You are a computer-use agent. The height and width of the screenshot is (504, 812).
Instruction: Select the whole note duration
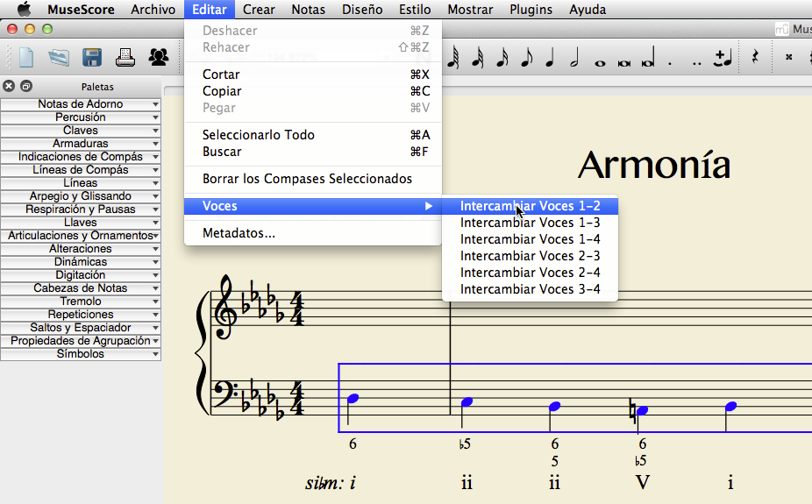tap(600, 64)
